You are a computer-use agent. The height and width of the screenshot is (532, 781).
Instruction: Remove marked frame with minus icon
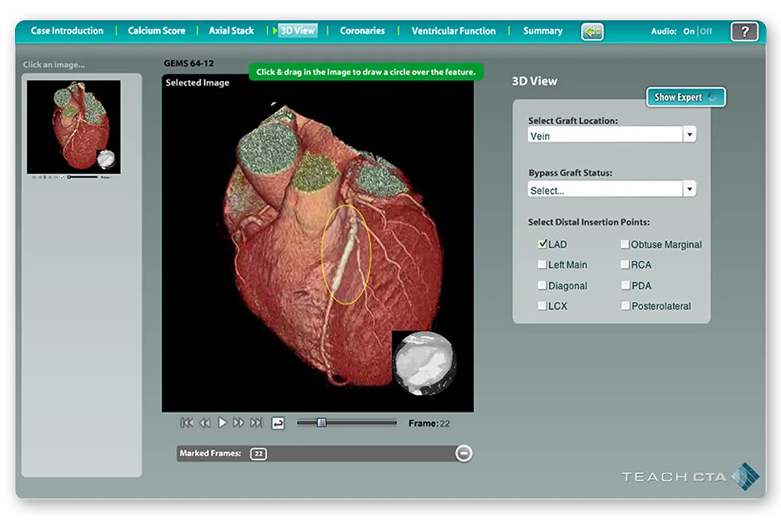point(463,453)
